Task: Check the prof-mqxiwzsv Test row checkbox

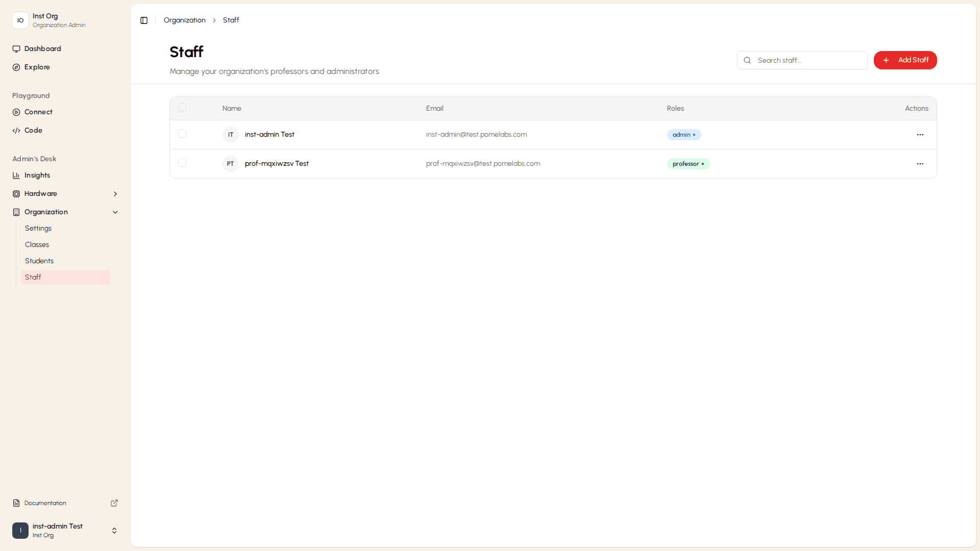Action: 182,163
